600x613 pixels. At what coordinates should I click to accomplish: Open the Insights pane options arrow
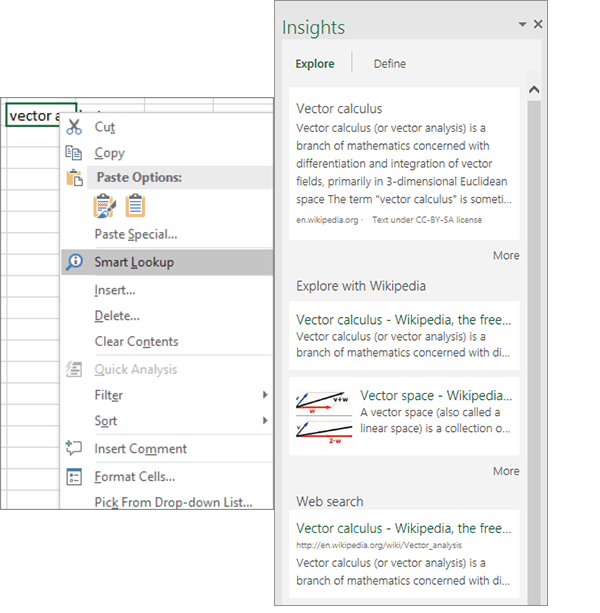click(522, 24)
